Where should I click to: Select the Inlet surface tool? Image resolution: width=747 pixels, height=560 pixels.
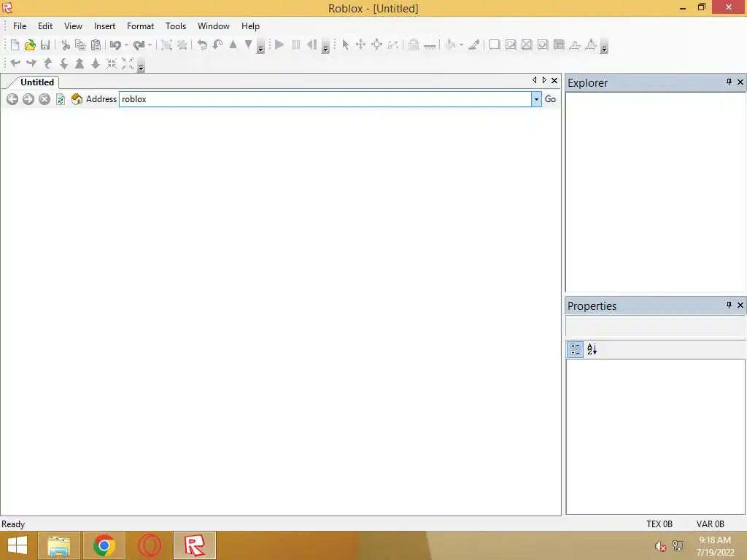(559, 44)
